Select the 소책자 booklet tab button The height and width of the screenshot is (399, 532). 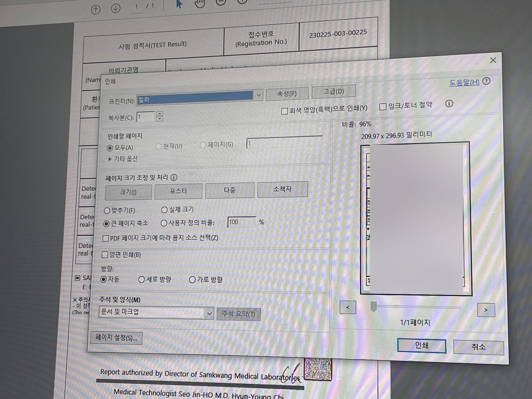[x=283, y=189]
